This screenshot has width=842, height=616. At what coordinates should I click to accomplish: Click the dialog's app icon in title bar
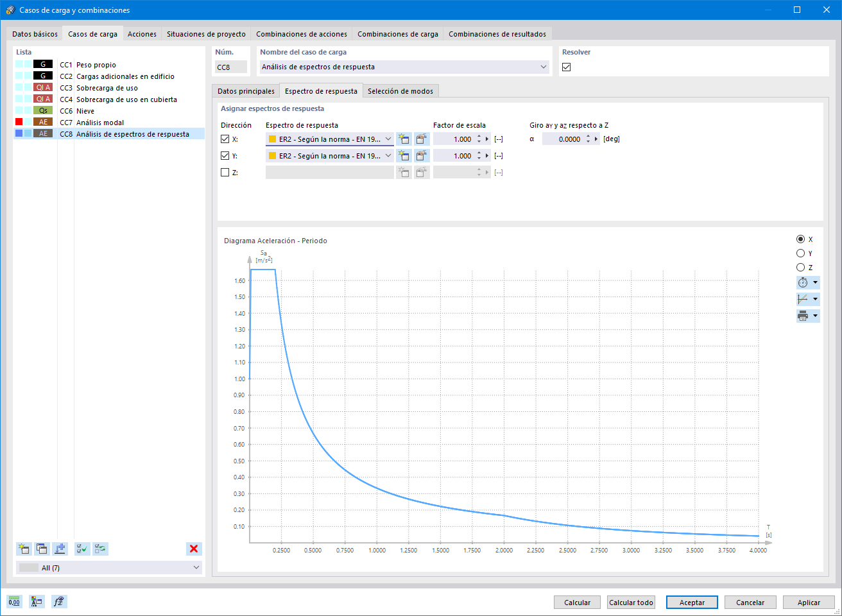coord(10,10)
